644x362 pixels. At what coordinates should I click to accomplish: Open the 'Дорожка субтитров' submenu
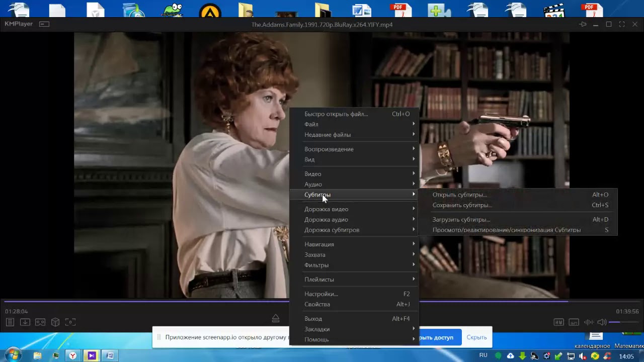click(x=354, y=230)
